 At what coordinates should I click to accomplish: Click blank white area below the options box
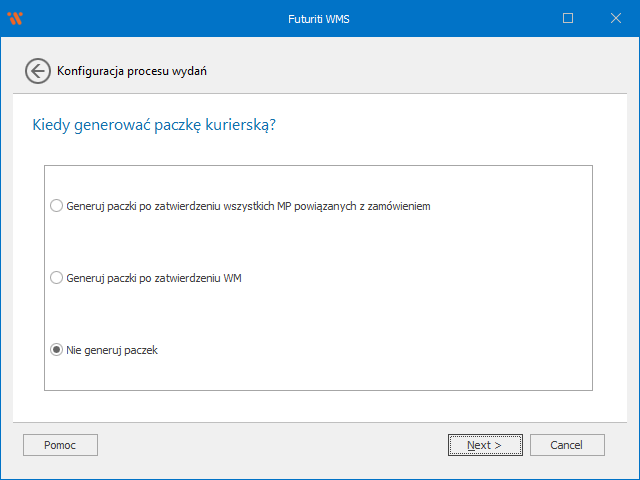(x=320, y=405)
